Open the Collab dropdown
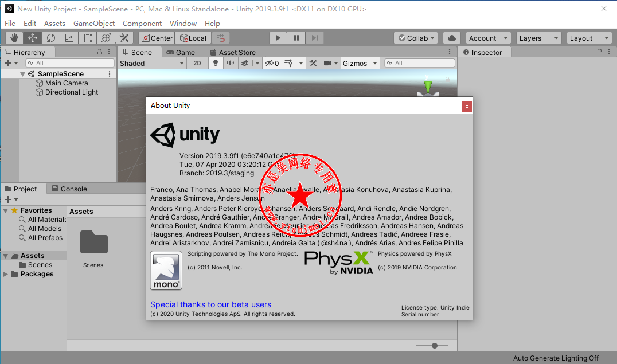The height and width of the screenshot is (364, 617). pyautogui.click(x=416, y=38)
